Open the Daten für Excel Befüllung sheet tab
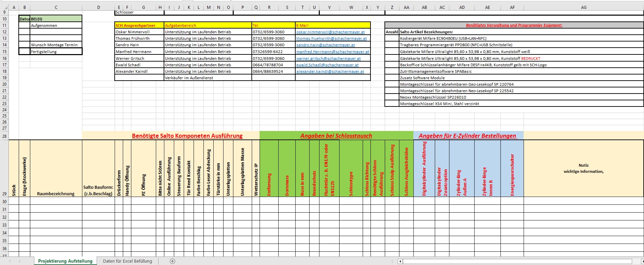This screenshot has width=644, height=265. click(x=128, y=261)
